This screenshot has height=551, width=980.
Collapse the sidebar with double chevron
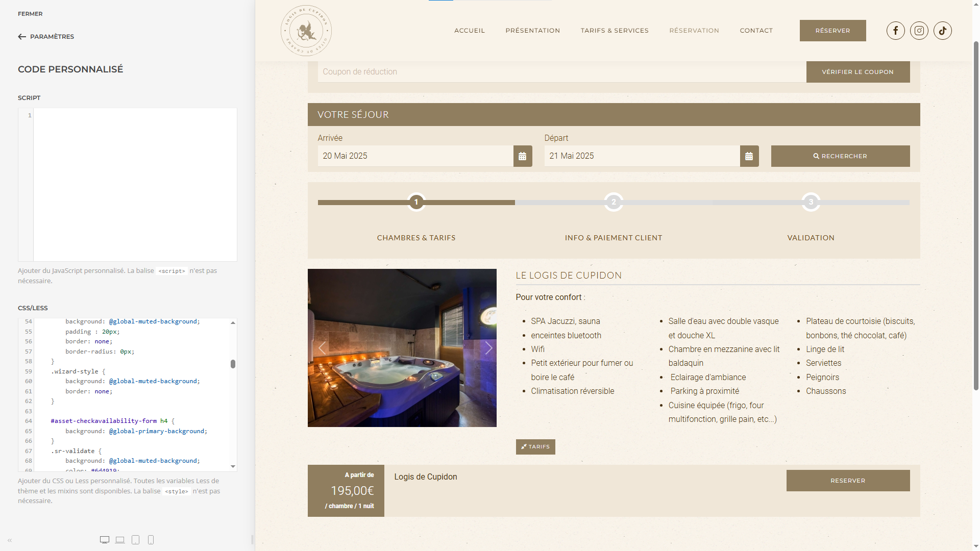[x=10, y=540]
